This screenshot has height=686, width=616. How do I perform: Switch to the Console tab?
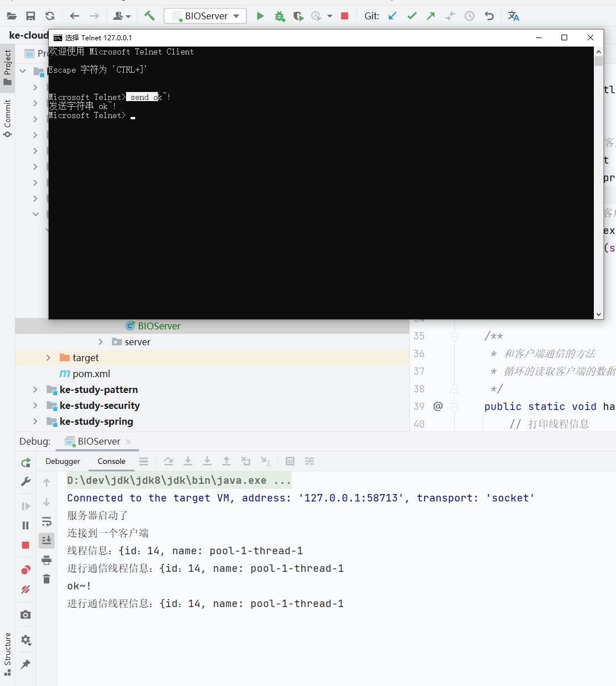pyautogui.click(x=111, y=461)
